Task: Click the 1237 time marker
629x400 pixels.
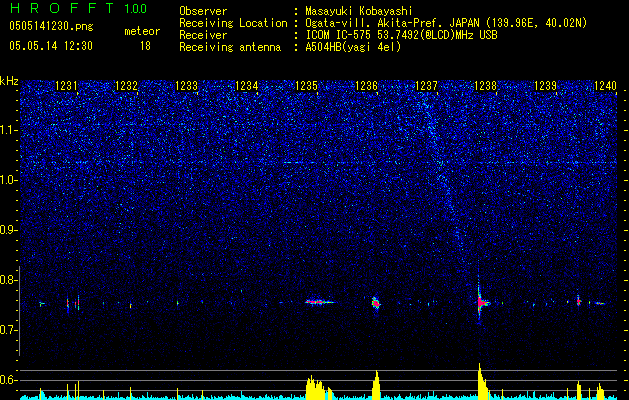Action: (x=426, y=86)
